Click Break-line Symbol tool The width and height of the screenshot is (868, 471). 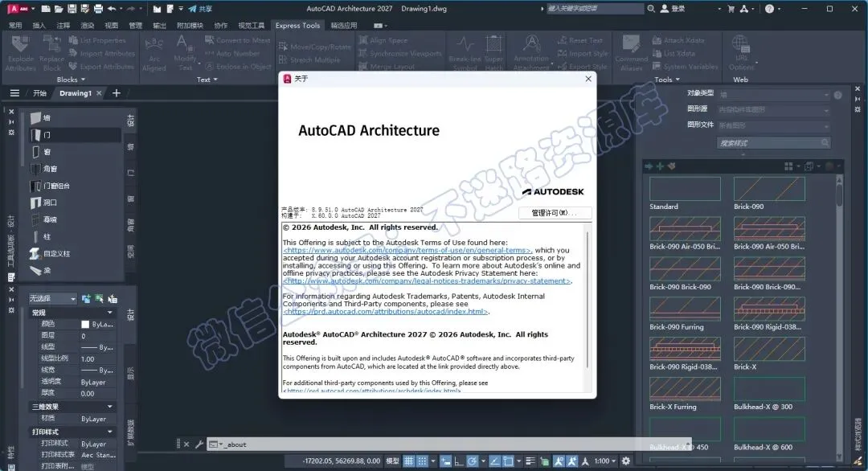pyautogui.click(x=465, y=53)
